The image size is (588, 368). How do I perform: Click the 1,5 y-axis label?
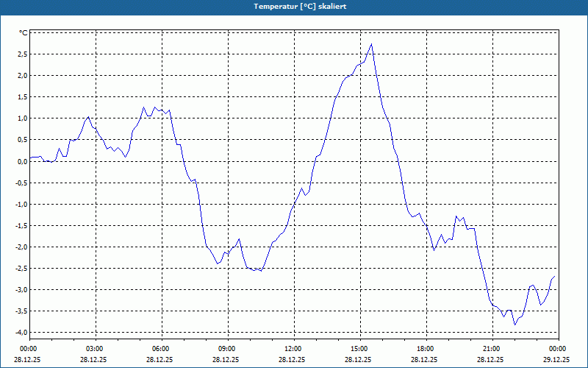tap(23, 97)
